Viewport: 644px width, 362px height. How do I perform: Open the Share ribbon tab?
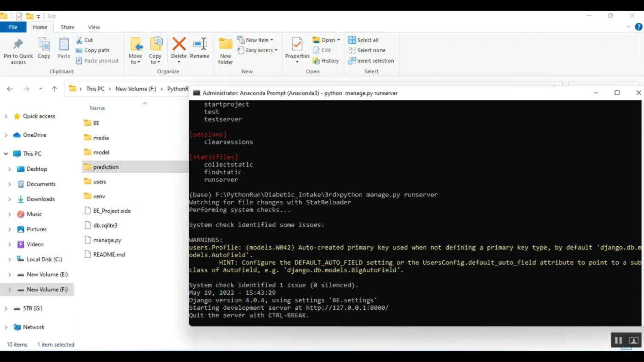[67, 27]
